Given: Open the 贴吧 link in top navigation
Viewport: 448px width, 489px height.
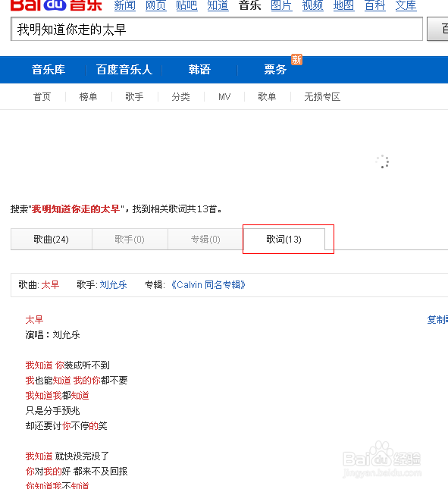Looking at the screenshot, I should 186,5.
